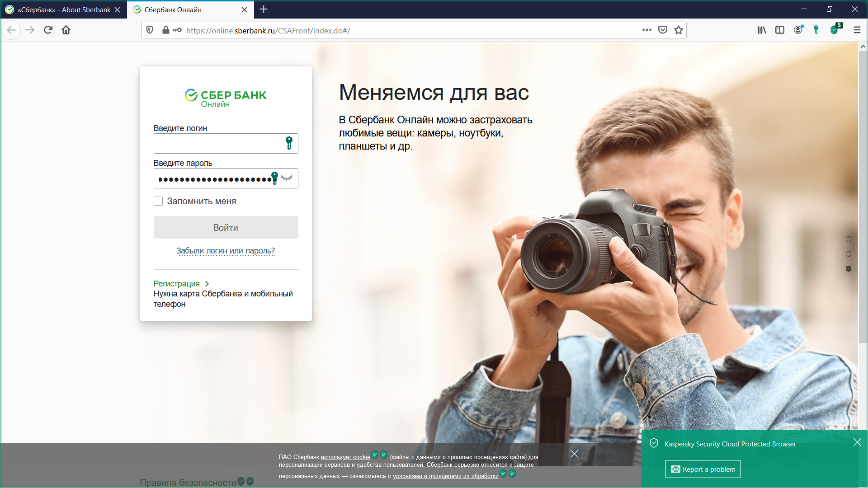Dismiss the cookie notice banner
The height and width of the screenshot is (488, 868).
pyautogui.click(x=574, y=454)
